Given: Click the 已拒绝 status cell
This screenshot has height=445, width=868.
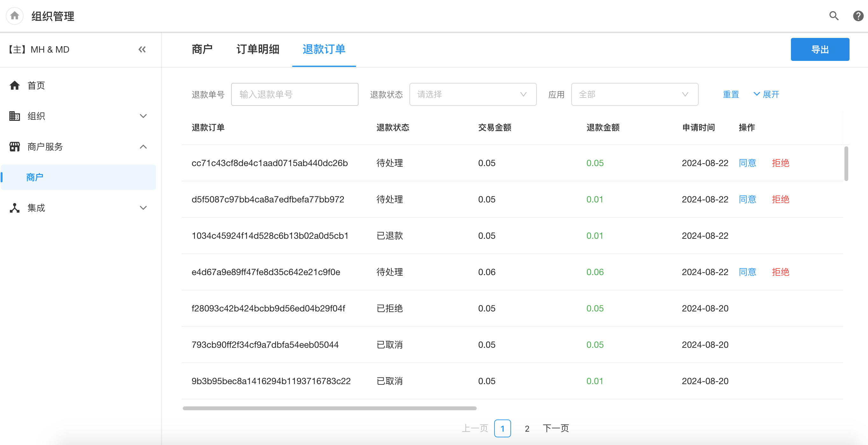Looking at the screenshot, I should pos(389,308).
